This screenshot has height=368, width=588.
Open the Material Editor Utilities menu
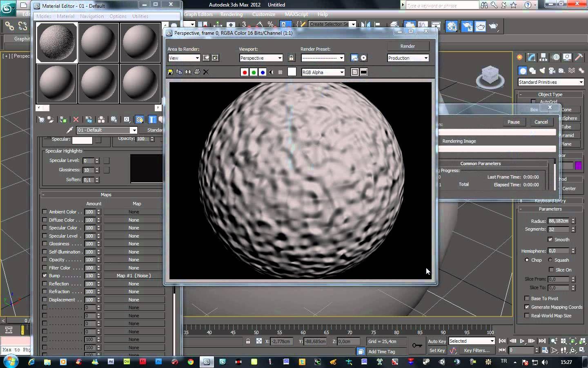140,16
